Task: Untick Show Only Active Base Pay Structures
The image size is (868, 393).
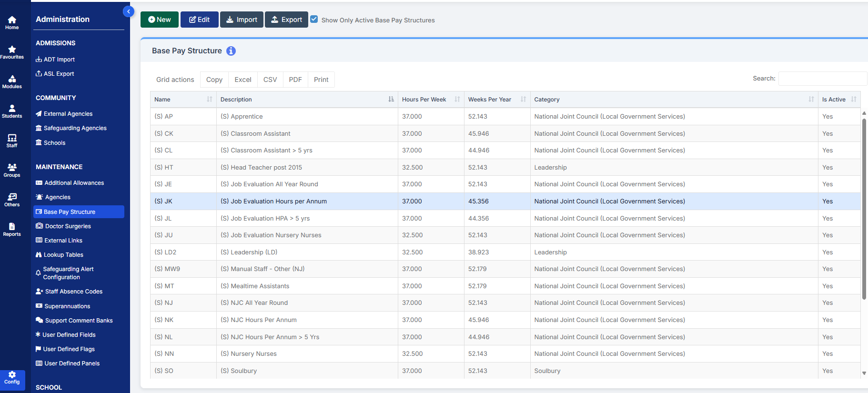Action: (x=314, y=20)
